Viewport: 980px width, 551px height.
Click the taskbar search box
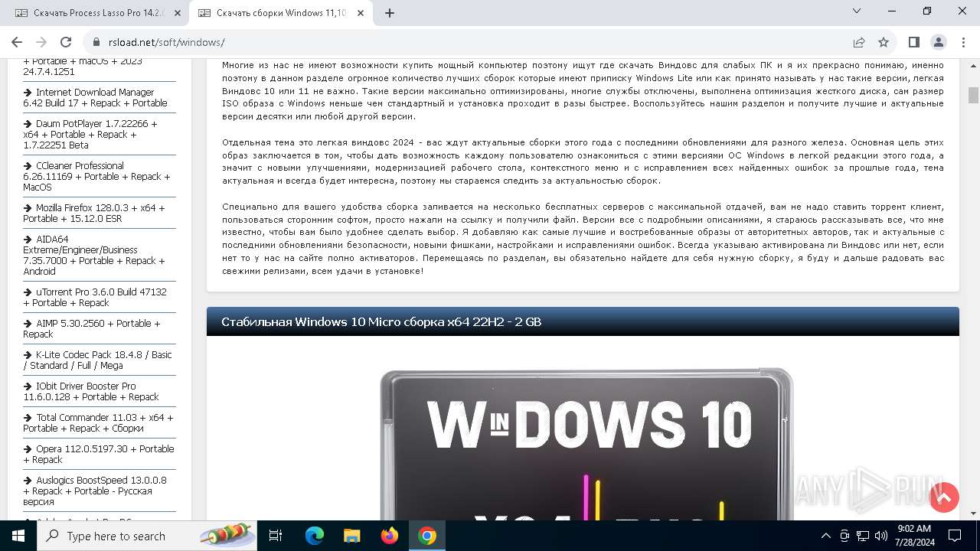[x=147, y=536]
